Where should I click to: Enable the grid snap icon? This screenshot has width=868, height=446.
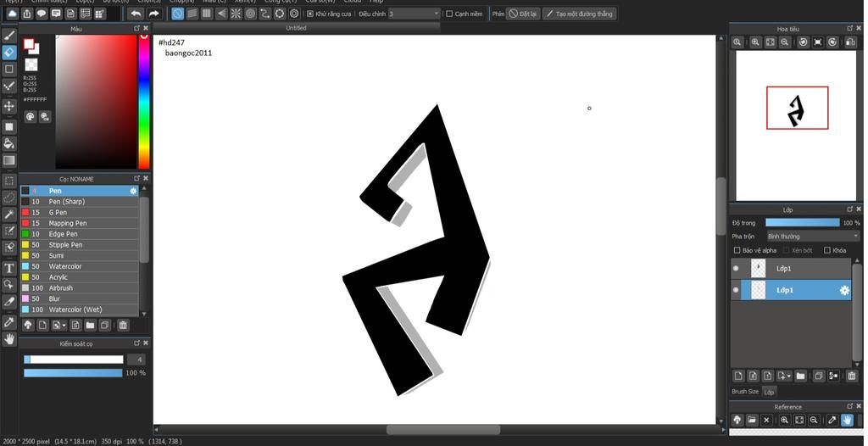click(207, 14)
